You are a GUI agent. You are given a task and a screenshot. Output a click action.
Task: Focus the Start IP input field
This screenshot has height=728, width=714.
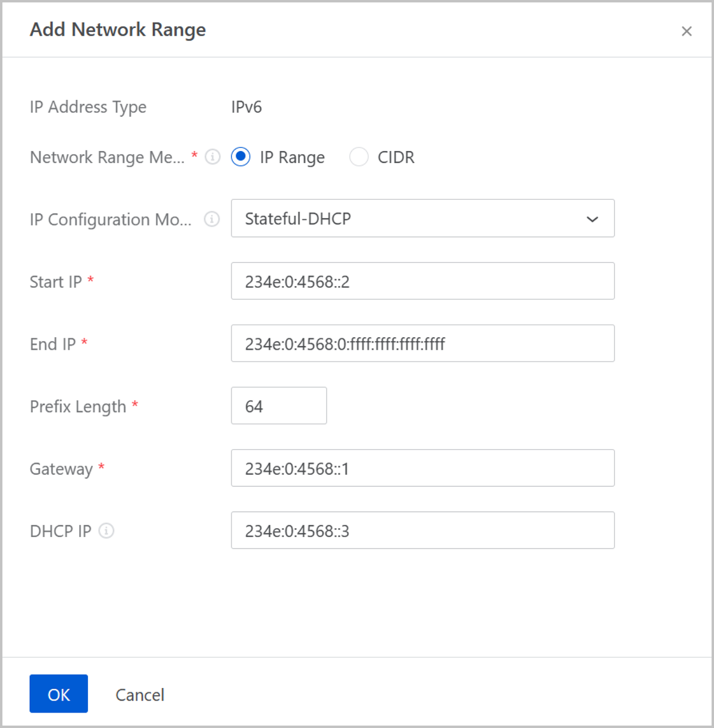tap(422, 281)
